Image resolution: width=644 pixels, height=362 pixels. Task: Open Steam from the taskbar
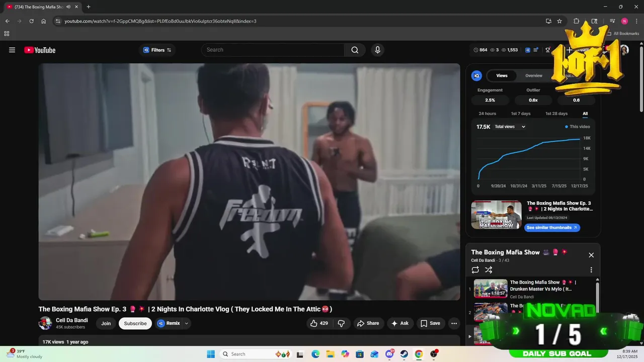(404, 354)
